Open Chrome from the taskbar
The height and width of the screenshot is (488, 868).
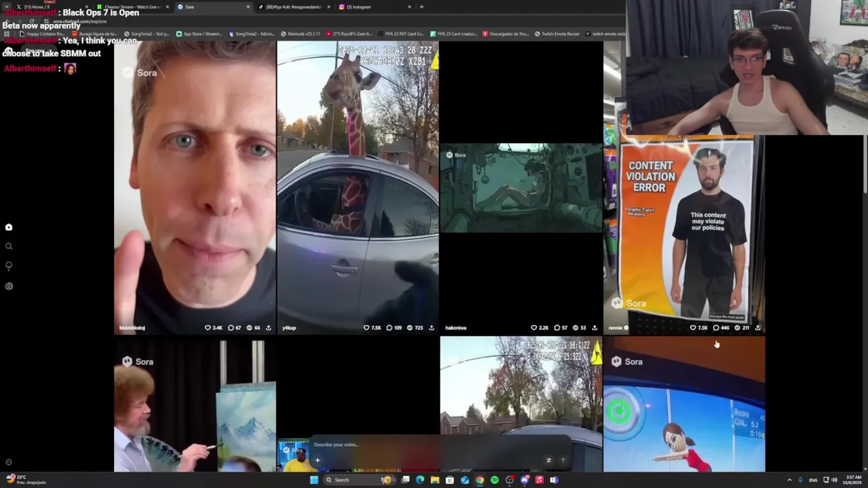(x=479, y=480)
